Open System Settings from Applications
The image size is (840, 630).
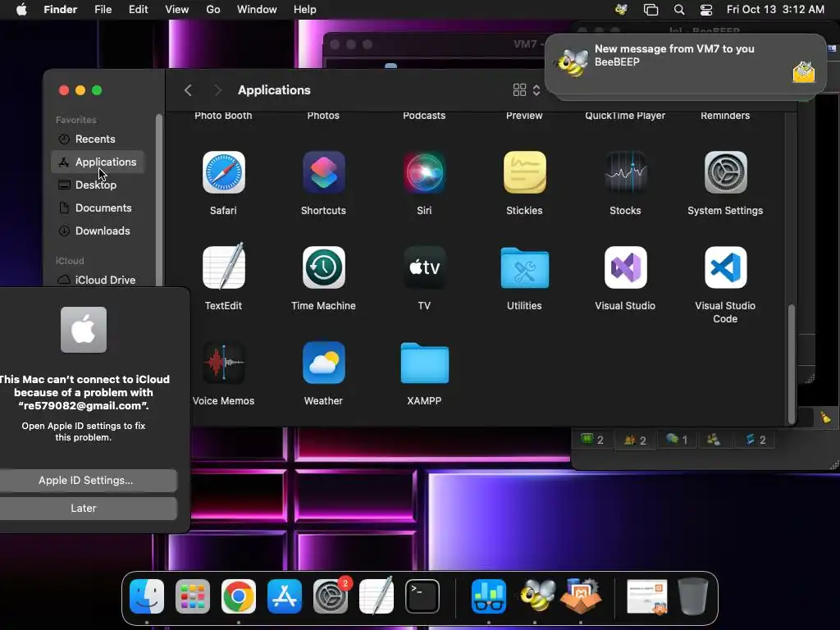725,172
